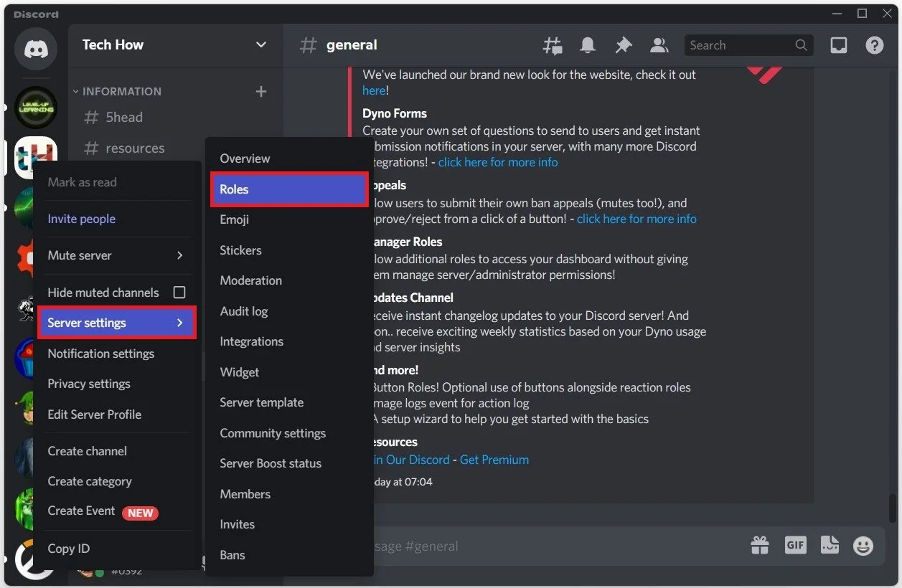Open the GIF picker
The height and width of the screenshot is (588, 902).
(x=795, y=546)
